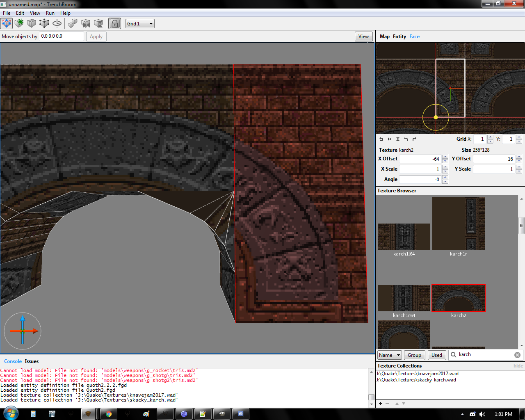525x420 pixels.
Task: Clear the karch texture search field
Action: [x=518, y=355]
